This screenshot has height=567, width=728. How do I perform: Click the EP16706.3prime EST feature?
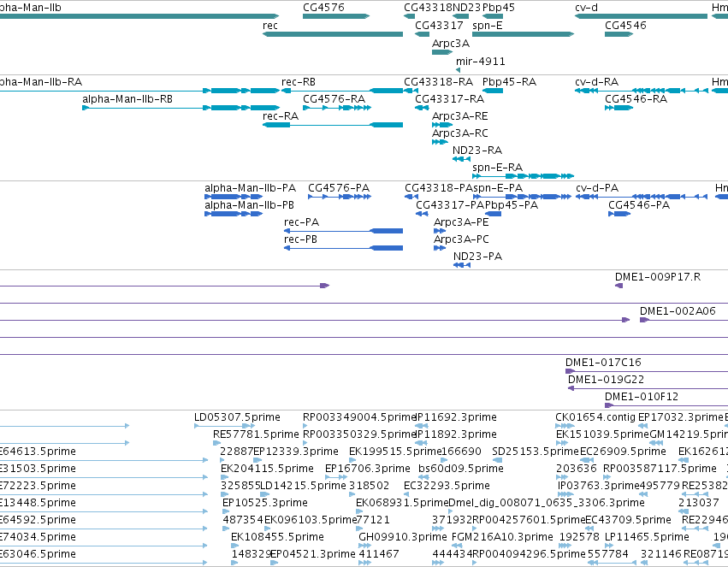(336, 477)
